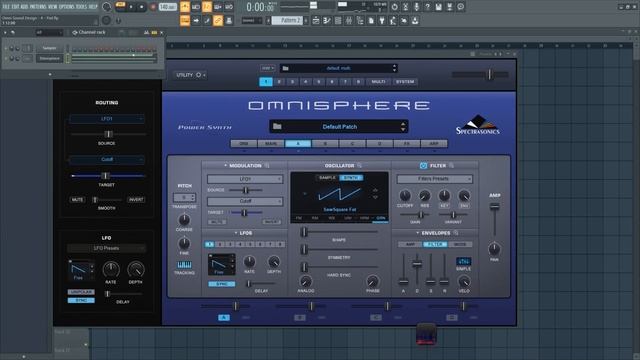Switch to the ORB tab
Screen dimensions: 640x360
click(244, 144)
